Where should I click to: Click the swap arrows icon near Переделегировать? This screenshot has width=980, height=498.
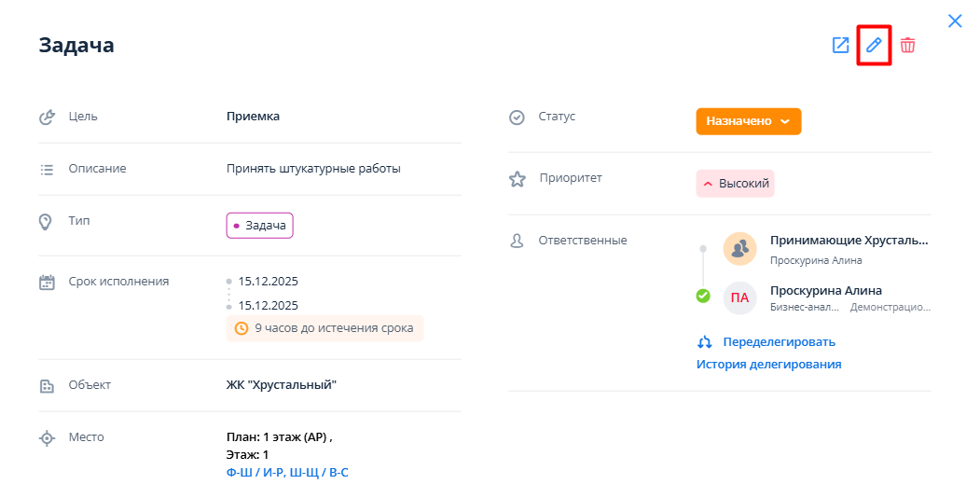[705, 342]
